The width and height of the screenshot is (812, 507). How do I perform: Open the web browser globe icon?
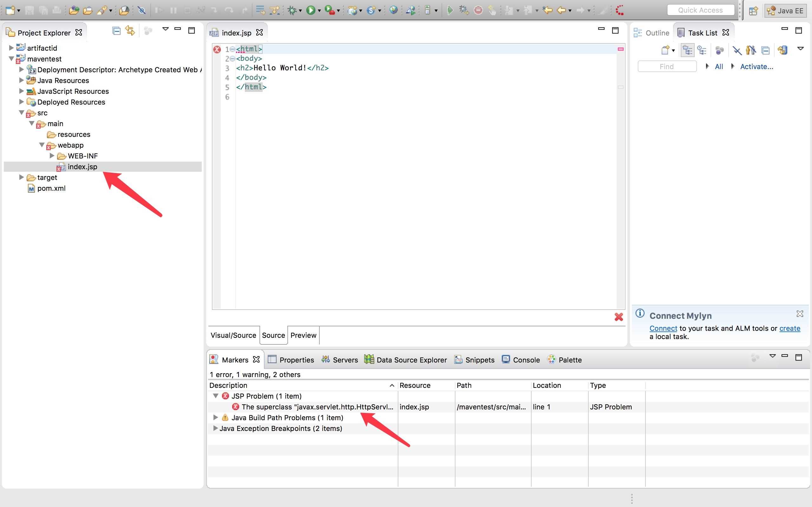(x=393, y=10)
